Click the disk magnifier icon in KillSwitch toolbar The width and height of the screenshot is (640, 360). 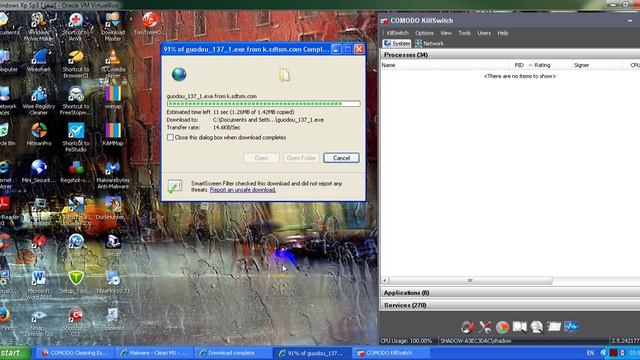537,327
